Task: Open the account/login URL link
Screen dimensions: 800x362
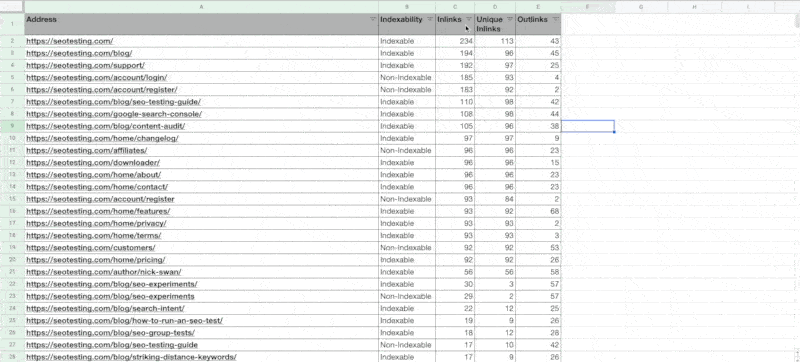Action: [96, 77]
